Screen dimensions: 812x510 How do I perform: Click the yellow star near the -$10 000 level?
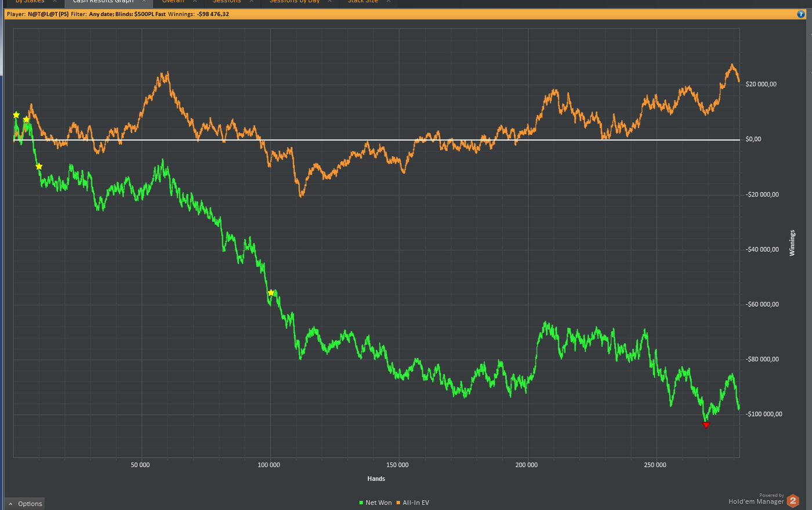[x=39, y=167]
